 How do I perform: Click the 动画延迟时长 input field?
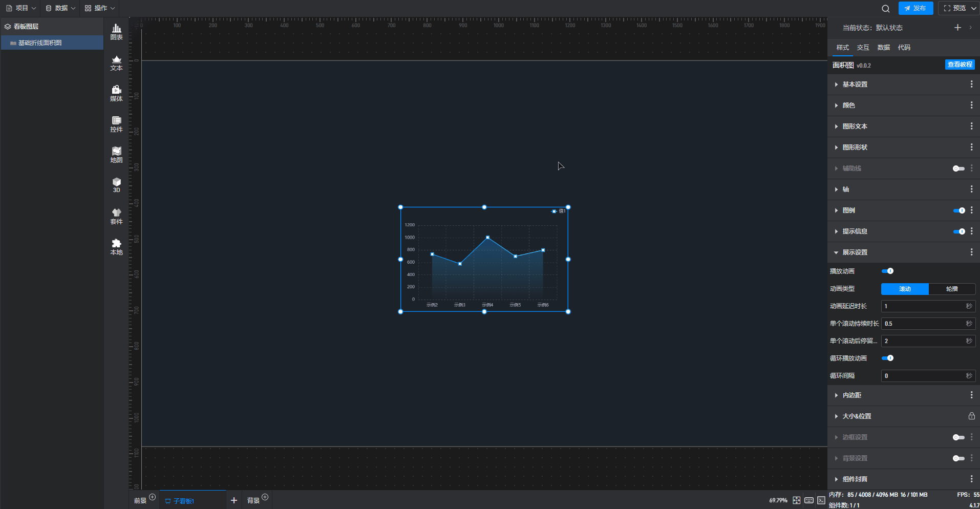[x=923, y=306]
